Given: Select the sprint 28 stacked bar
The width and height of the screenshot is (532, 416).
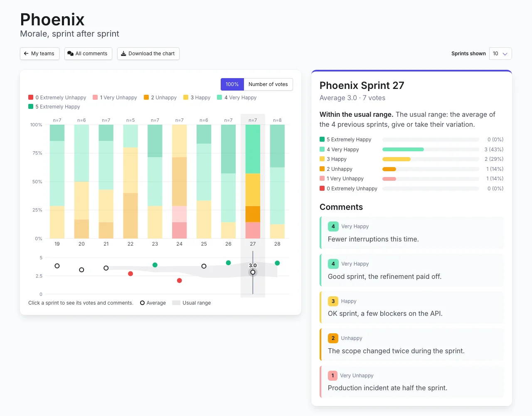Looking at the screenshot, I should coord(277,182).
